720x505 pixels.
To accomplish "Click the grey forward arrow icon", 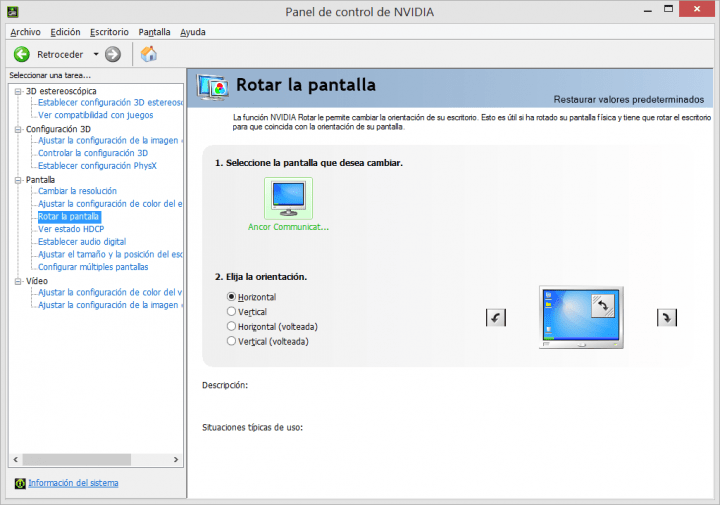I will tap(112, 54).
